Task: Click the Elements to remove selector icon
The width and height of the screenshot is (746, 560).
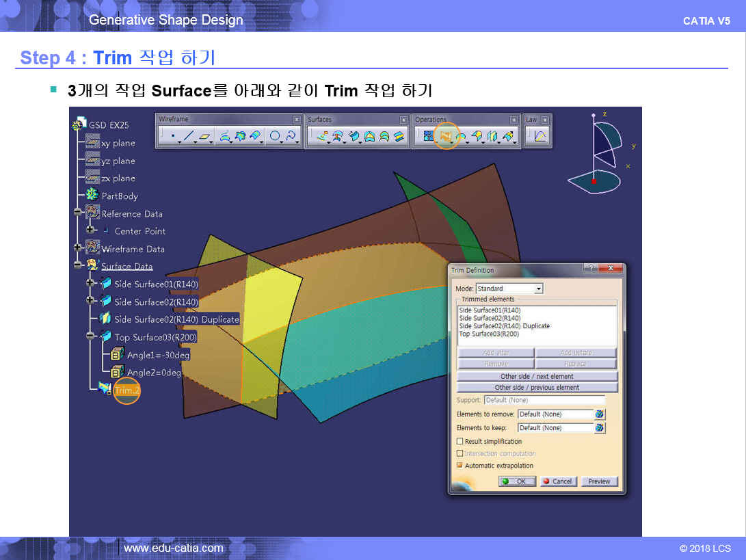Action: coord(600,414)
